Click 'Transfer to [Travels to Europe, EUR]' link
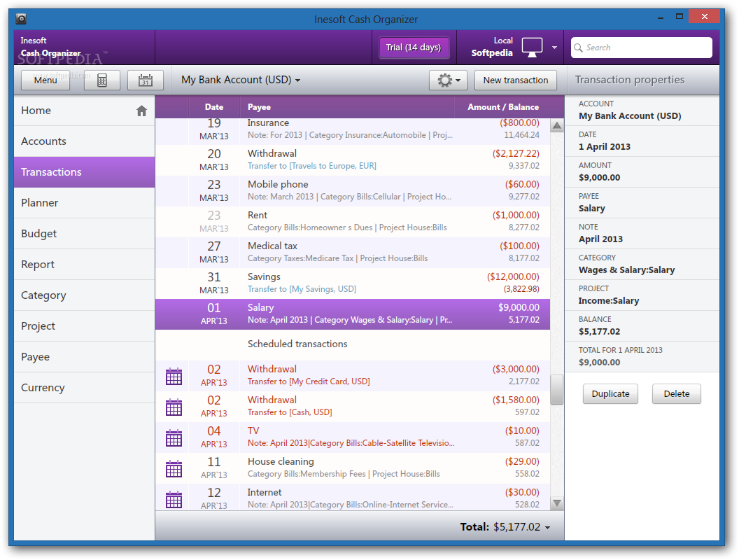739x560 pixels. coord(312,166)
